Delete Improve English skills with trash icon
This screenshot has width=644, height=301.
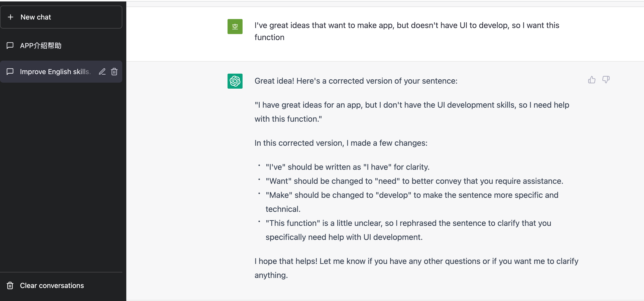pos(114,72)
